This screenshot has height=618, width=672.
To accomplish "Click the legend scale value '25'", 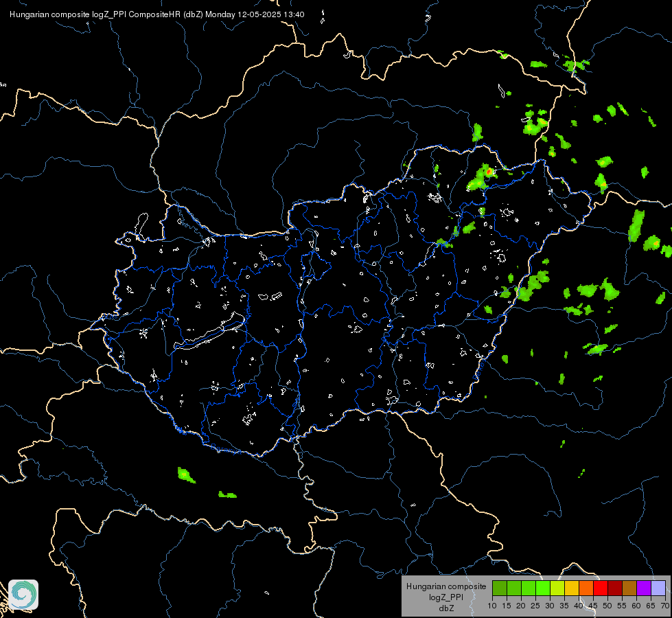I will (535, 606).
